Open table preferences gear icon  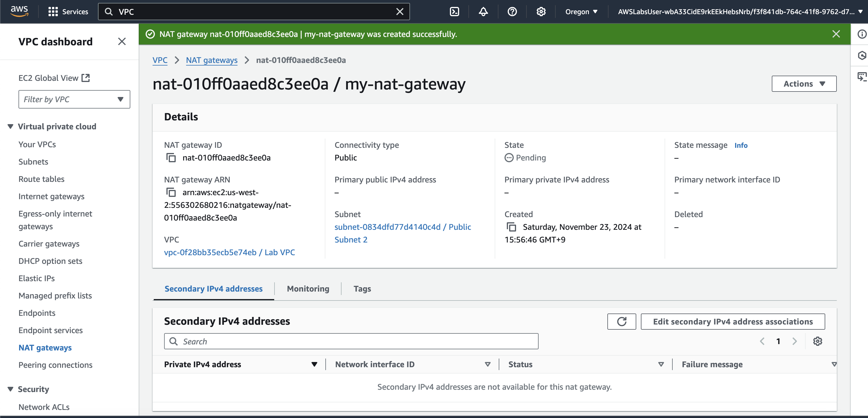tap(817, 341)
